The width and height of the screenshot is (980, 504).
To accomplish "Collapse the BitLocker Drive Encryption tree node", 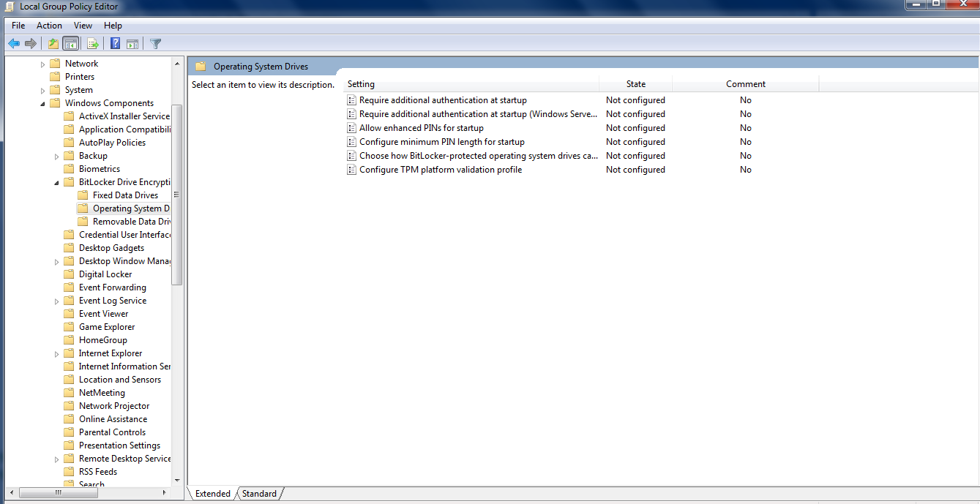I will 57,182.
